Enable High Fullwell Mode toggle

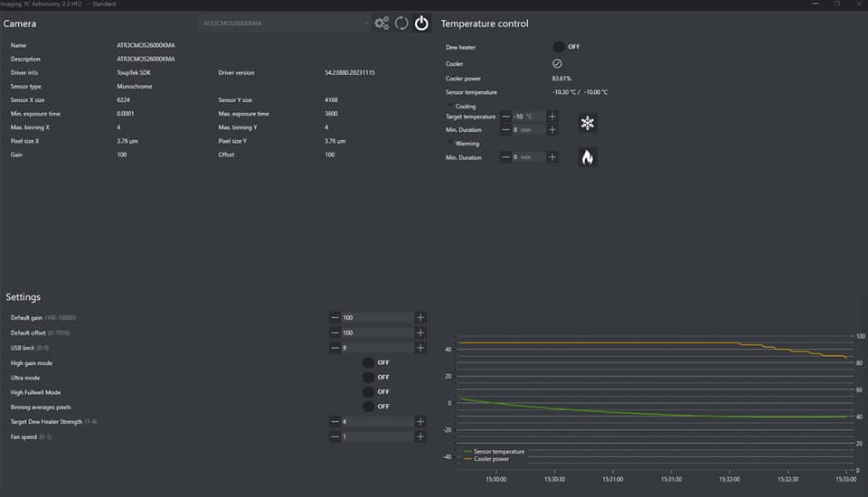point(368,392)
